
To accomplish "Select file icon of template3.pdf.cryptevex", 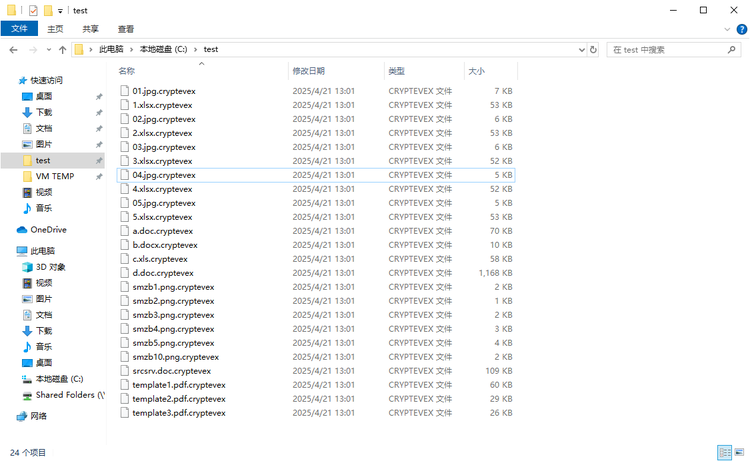I will coord(124,413).
